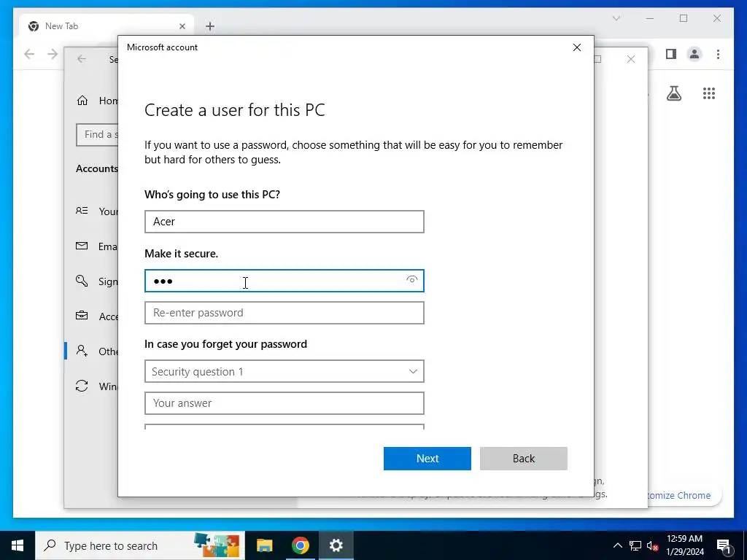The image size is (747, 560).
Task: Click the Re-enter password field
Action: [x=285, y=313]
